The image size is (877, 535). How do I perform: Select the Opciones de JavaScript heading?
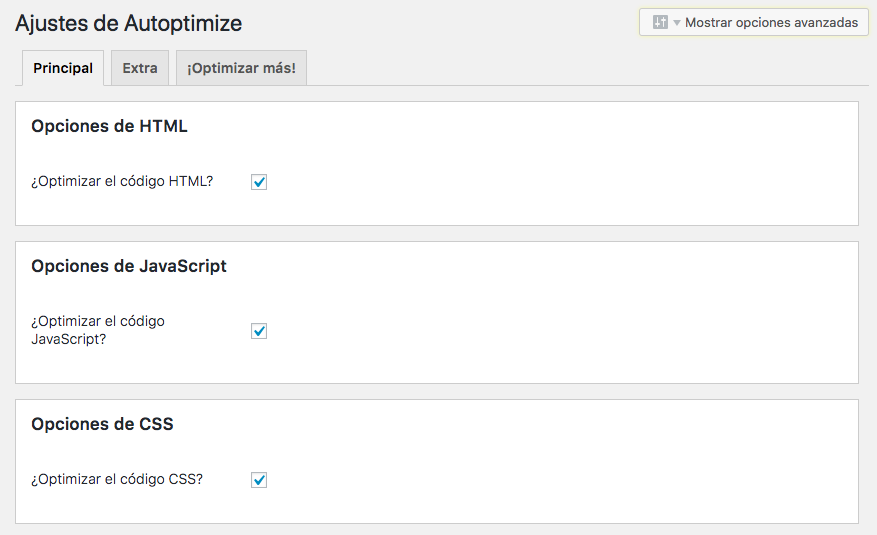(129, 266)
